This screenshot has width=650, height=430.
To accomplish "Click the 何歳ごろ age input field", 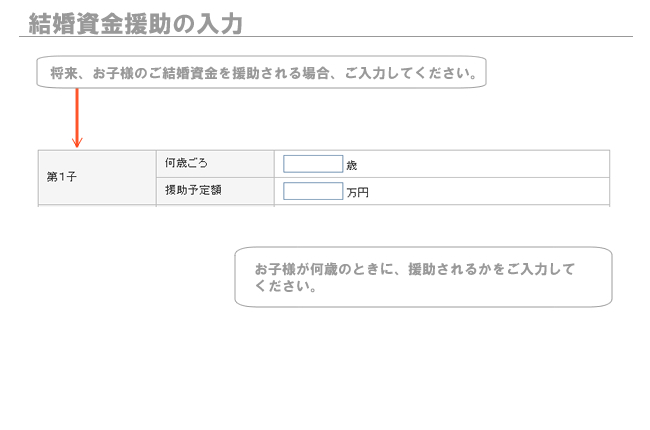I will 313,164.
